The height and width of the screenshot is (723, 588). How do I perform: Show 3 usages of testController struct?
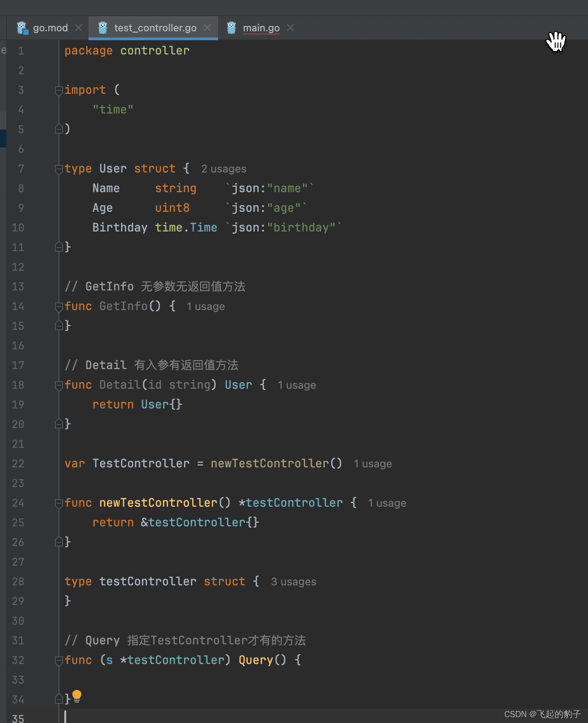click(x=294, y=582)
